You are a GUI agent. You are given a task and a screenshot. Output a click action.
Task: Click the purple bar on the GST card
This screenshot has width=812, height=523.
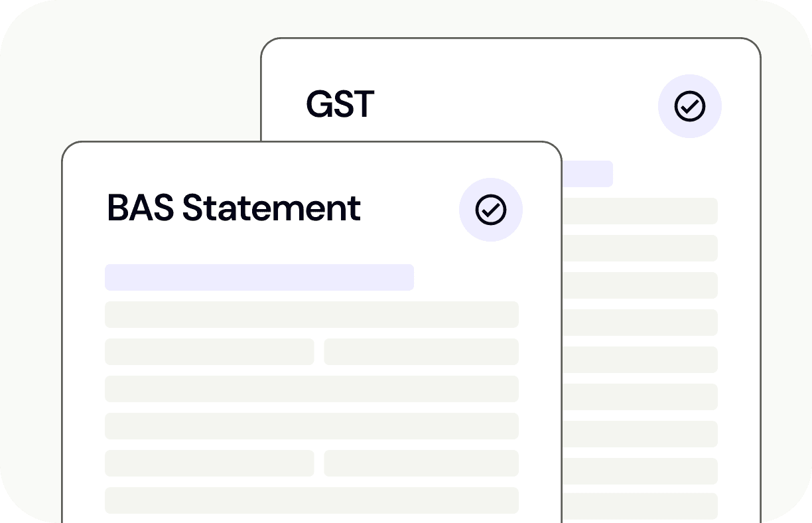coord(587,174)
